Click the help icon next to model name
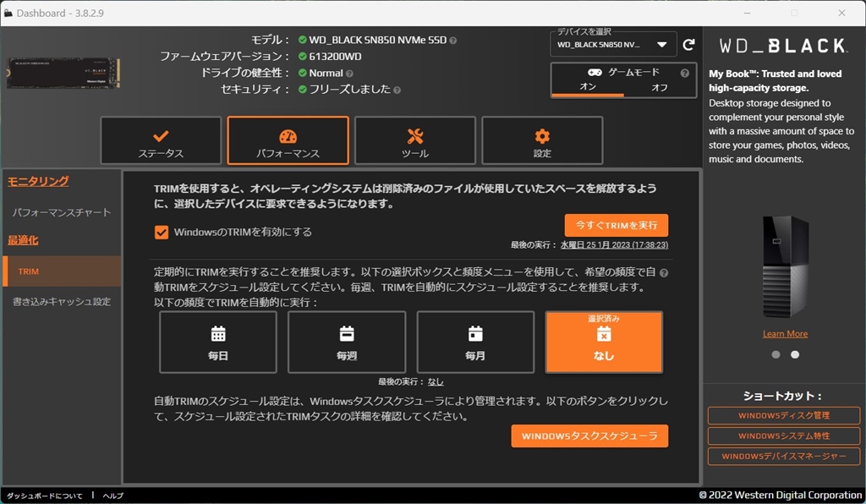The height and width of the screenshot is (504, 866). point(453,41)
